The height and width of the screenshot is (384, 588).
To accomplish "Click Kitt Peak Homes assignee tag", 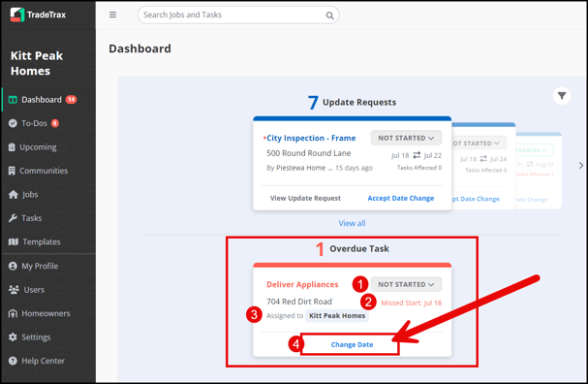I will pyautogui.click(x=337, y=316).
